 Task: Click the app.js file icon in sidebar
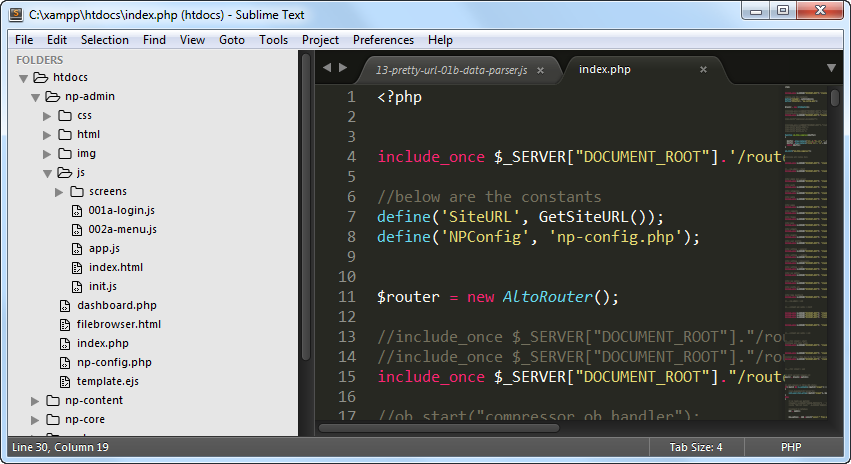(x=78, y=248)
